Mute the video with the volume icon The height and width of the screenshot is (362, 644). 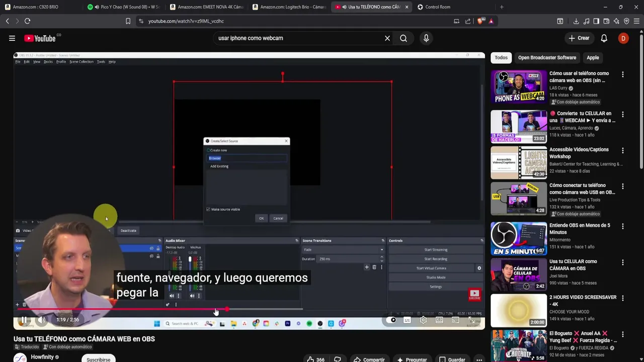[x=42, y=320]
